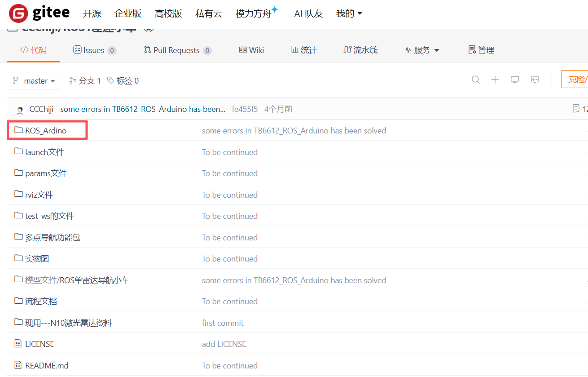This screenshot has height=377, width=588.
Task: Open the Web IDE monitor icon
Action: tap(515, 80)
